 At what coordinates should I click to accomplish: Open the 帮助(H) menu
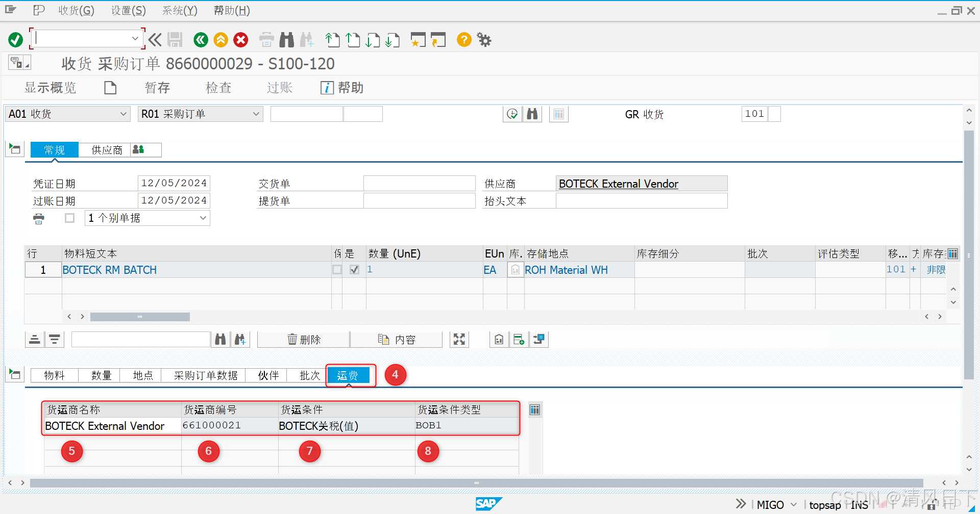232,10
